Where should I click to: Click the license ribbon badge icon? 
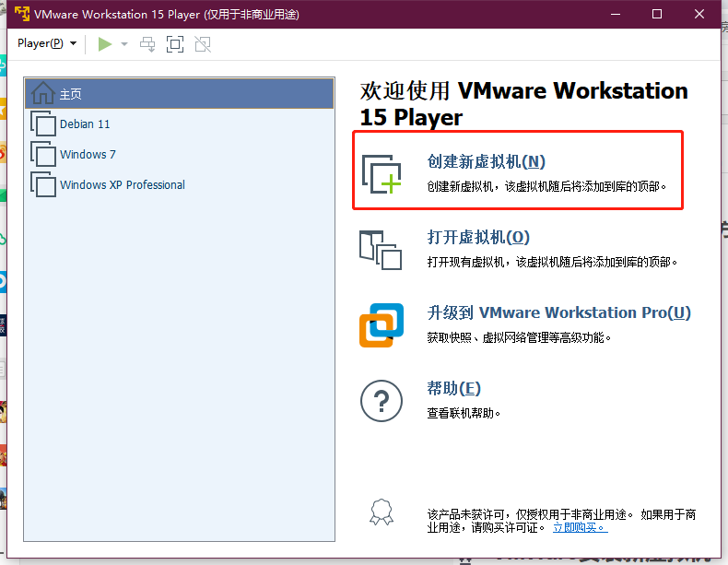(382, 512)
